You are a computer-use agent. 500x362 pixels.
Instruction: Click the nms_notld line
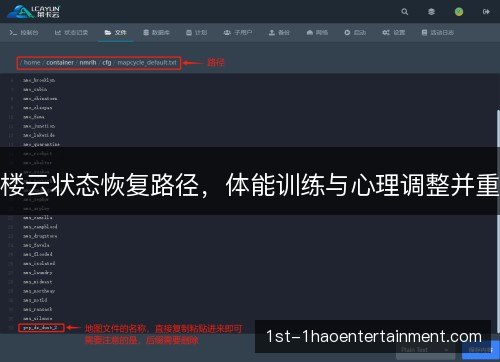pyautogui.click(x=35, y=300)
